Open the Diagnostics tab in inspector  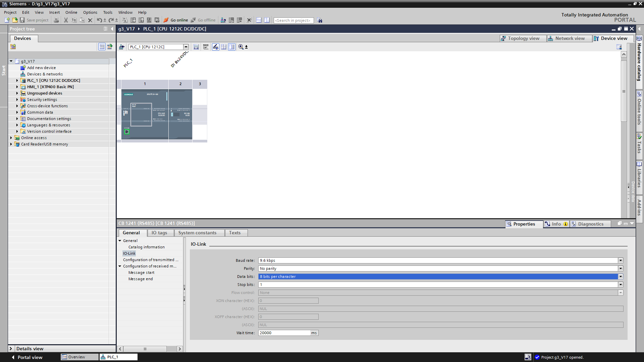point(590,224)
